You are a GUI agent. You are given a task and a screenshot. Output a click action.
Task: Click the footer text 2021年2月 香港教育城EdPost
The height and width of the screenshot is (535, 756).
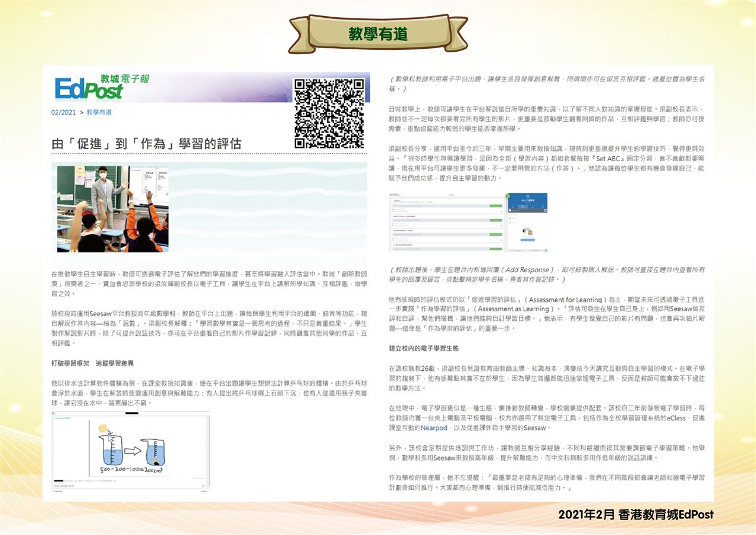635,515
